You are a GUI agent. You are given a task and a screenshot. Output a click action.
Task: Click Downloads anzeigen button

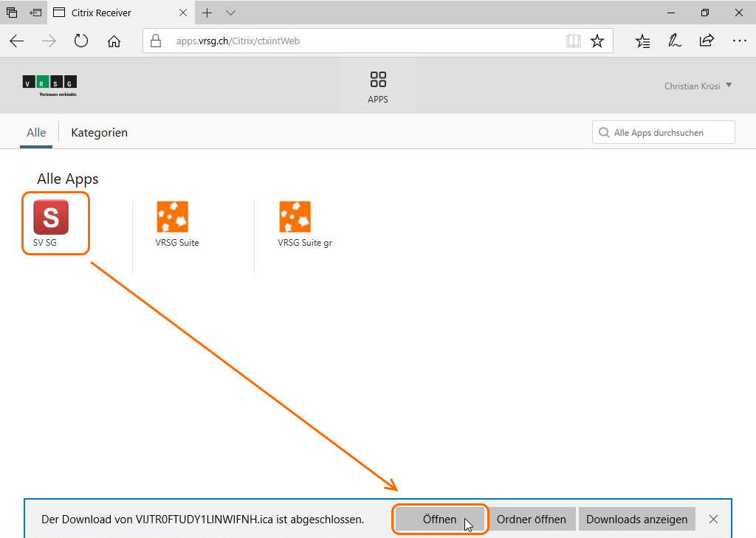[x=636, y=519]
